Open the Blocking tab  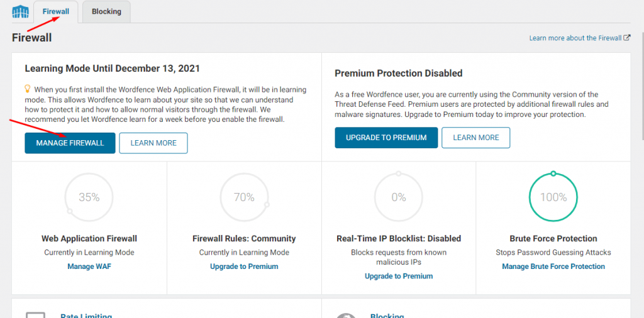click(106, 12)
